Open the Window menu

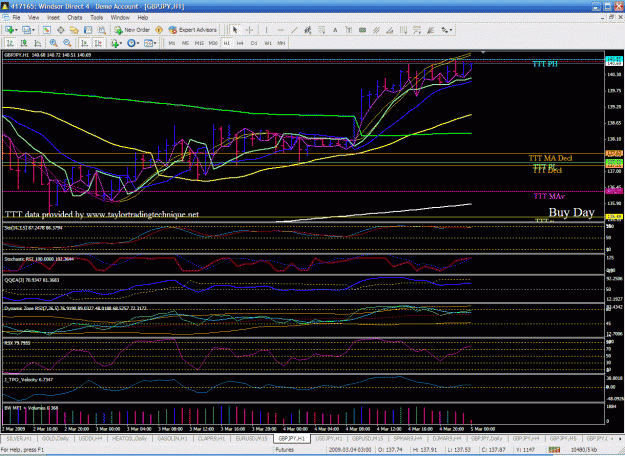120,18
